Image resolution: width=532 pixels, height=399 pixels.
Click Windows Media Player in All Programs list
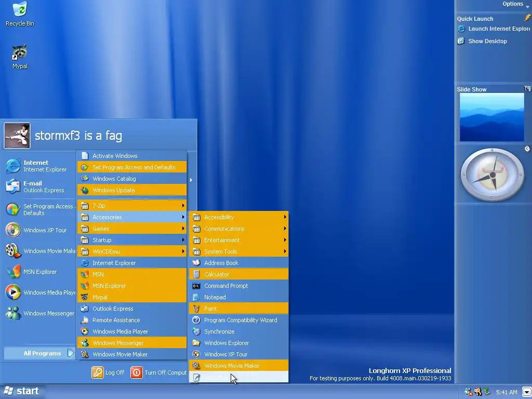point(132,331)
